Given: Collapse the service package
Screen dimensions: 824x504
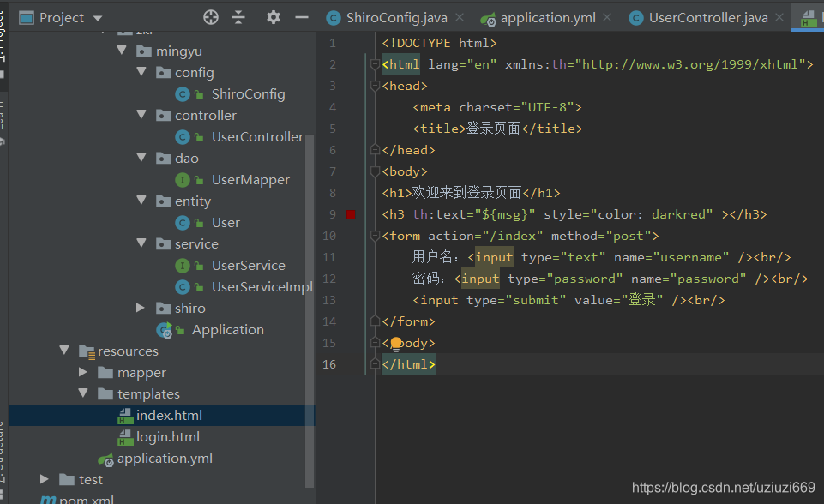Looking at the screenshot, I should point(141,243).
